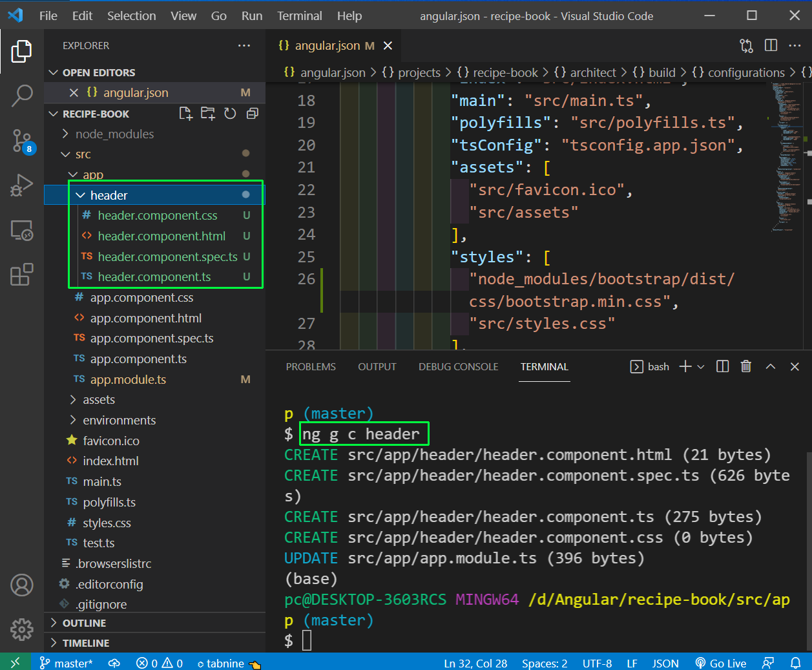Click the New File icon in RECIPE-BOOK header
Viewport: 812px width, 670px height.
click(186, 114)
